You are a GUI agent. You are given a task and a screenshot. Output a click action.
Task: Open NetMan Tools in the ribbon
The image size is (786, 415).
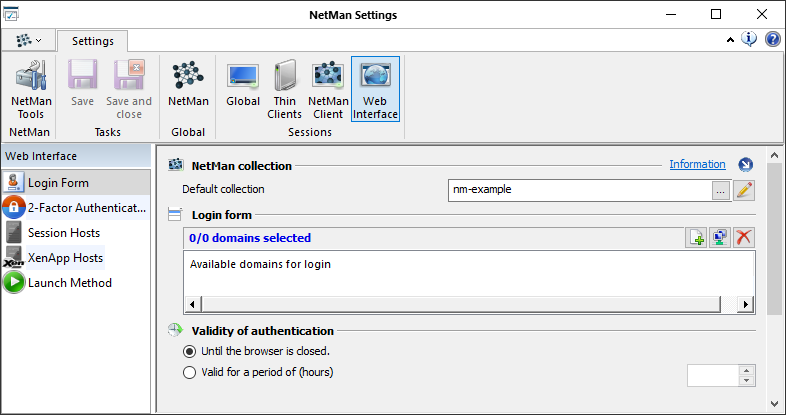tap(31, 90)
